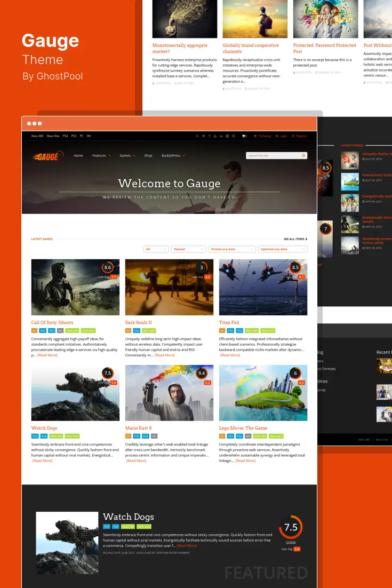Select Xbox One in the top bar
Image resolution: width=392 pixels, height=588 pixels.
[x=53, y=136]
